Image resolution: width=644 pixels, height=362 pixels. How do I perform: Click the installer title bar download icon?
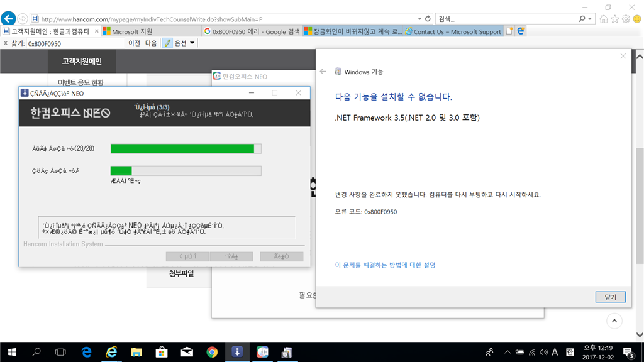25,93
